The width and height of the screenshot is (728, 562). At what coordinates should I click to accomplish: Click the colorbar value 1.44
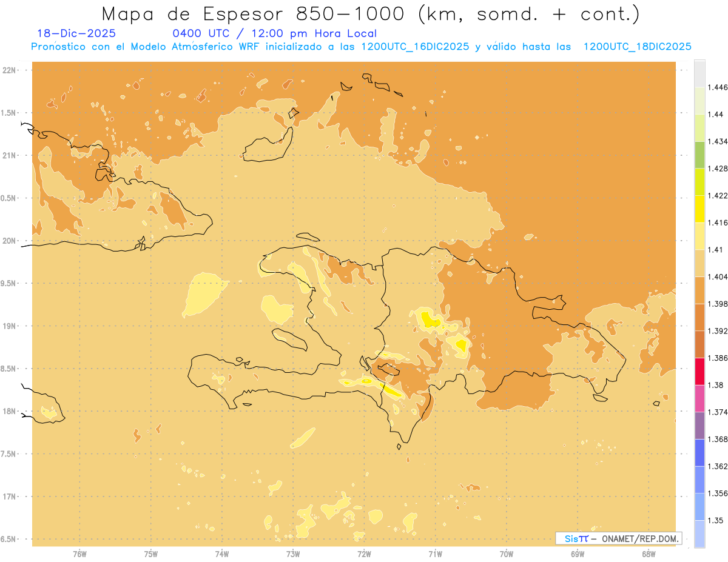714,115
